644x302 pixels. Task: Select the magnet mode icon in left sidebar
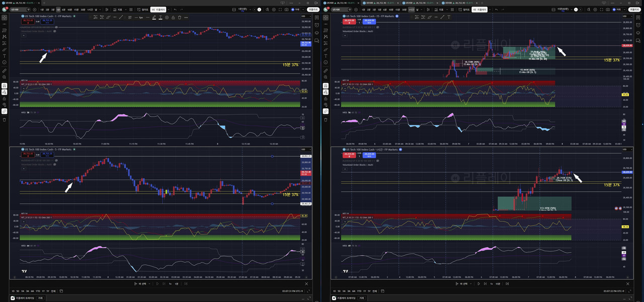[4, 86]
